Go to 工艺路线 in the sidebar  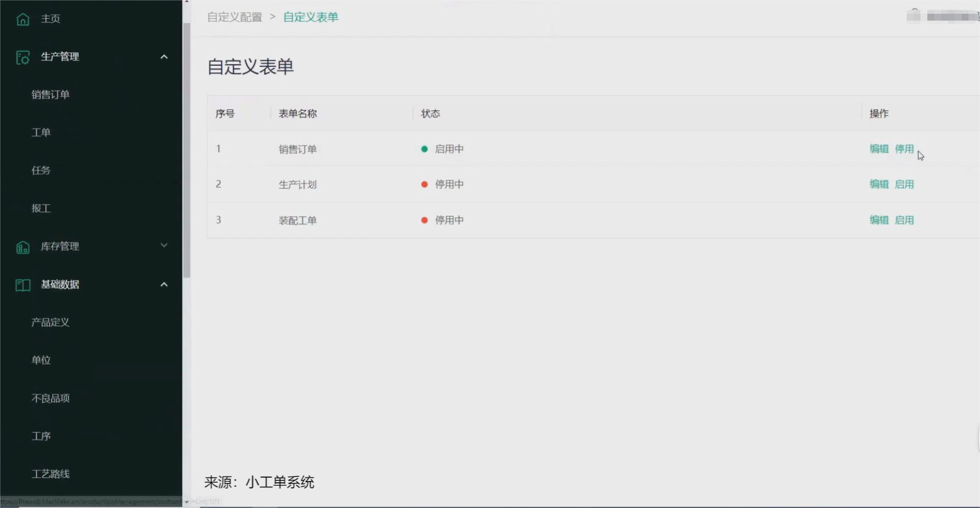tap(50, 474)
